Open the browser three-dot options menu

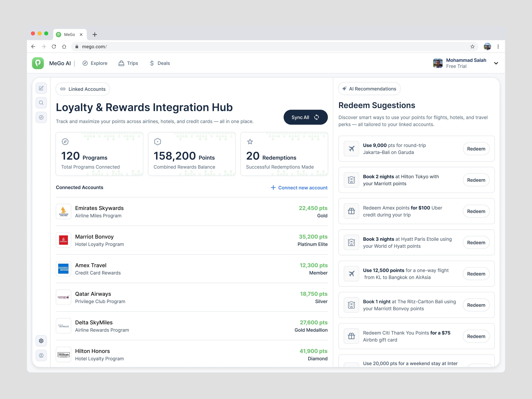(498, 46)
